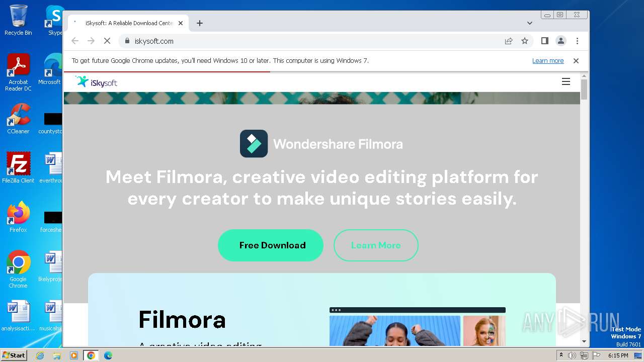Share this page icon in address bar
Viewport: 644px width, 362px height.
(509, 41)
